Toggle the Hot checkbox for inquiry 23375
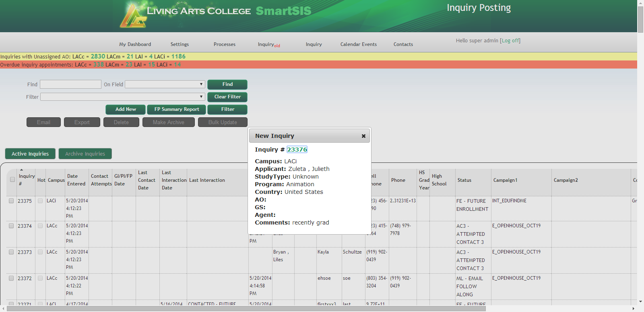Screen dimensions: 644x312 pos(40,201)
